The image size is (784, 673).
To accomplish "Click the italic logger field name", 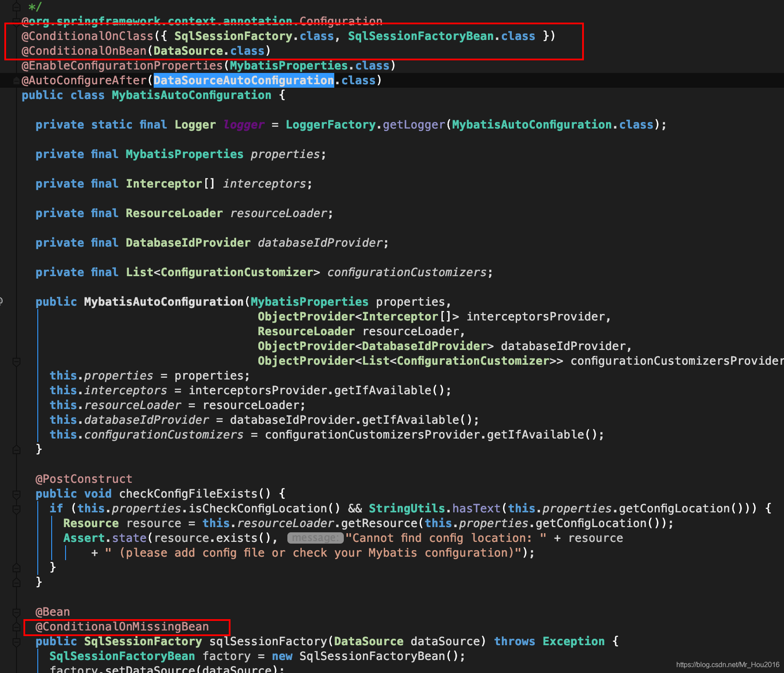I will coord(244,125).
